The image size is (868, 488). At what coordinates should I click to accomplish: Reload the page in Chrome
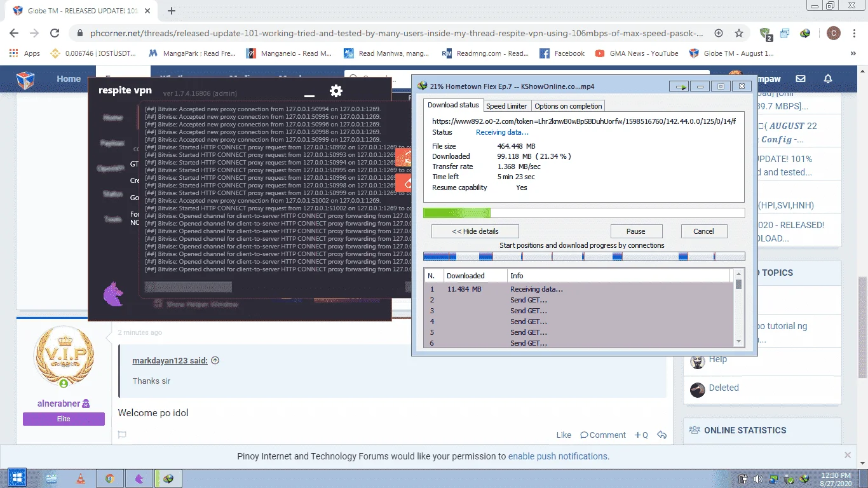click(55, 33)
